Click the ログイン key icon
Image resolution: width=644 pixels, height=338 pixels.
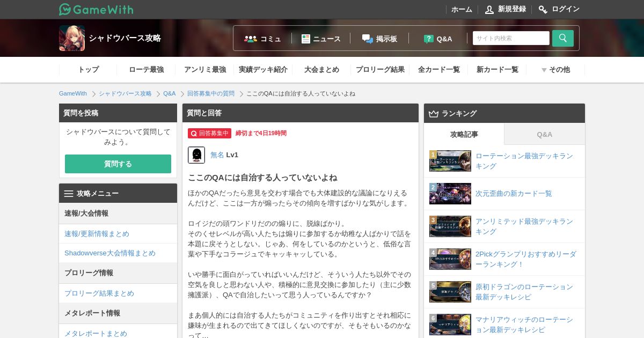[x=543, y=9]
